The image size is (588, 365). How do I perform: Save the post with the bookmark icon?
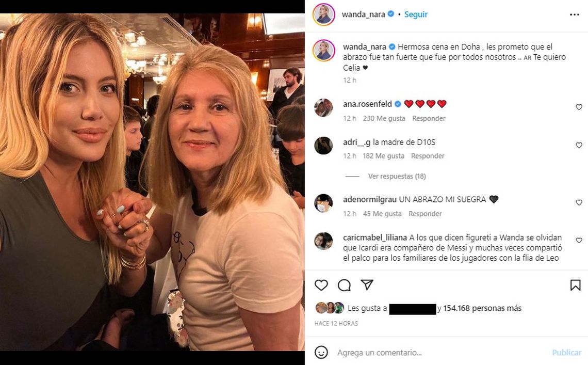[x=575, y=285]
